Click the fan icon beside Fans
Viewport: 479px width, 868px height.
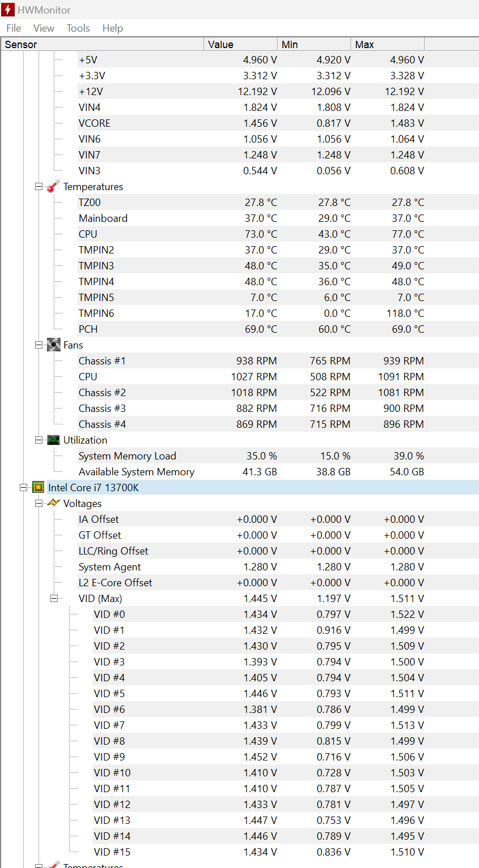[x=54, y=345]
